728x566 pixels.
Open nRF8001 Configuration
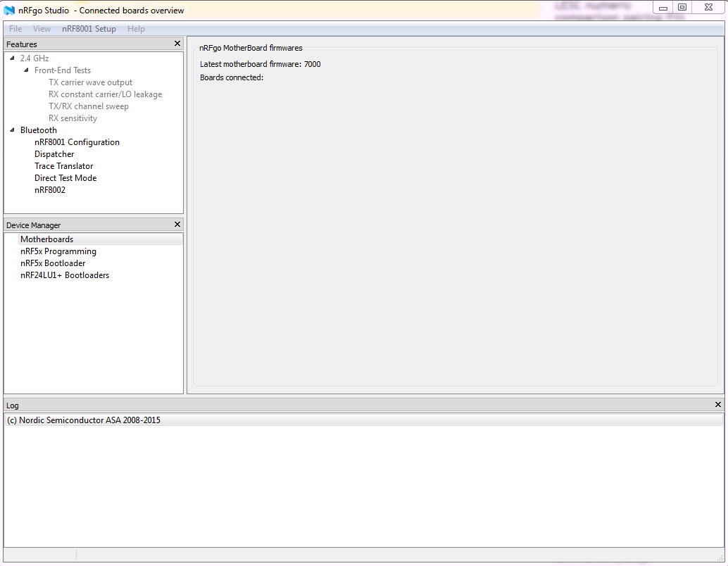tap(77, 142)
